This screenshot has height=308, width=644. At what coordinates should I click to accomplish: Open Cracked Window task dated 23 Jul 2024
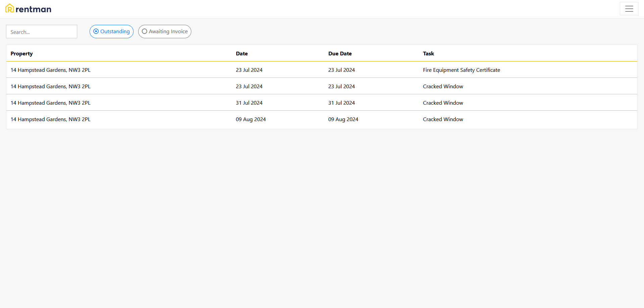[443, 87]
